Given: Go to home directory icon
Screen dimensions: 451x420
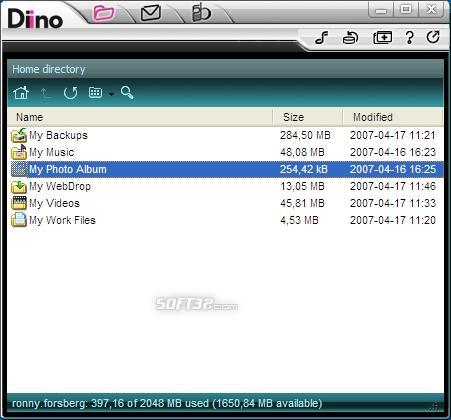Looking at the screenshot, I should (x=21, y=92).
